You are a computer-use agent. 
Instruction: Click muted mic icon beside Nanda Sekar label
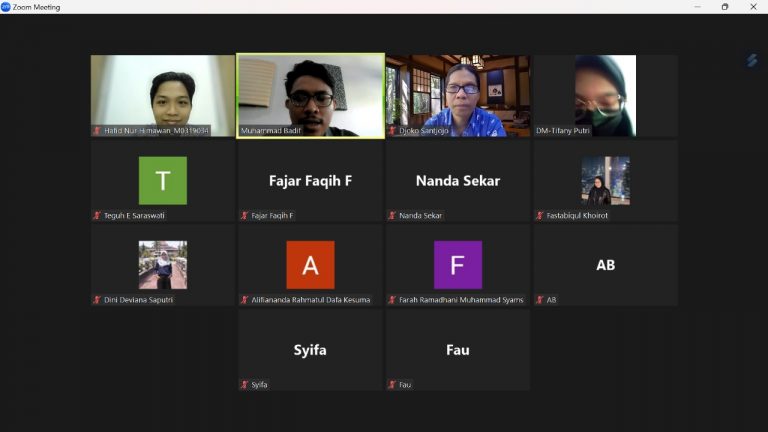click(x=392, y=215)
